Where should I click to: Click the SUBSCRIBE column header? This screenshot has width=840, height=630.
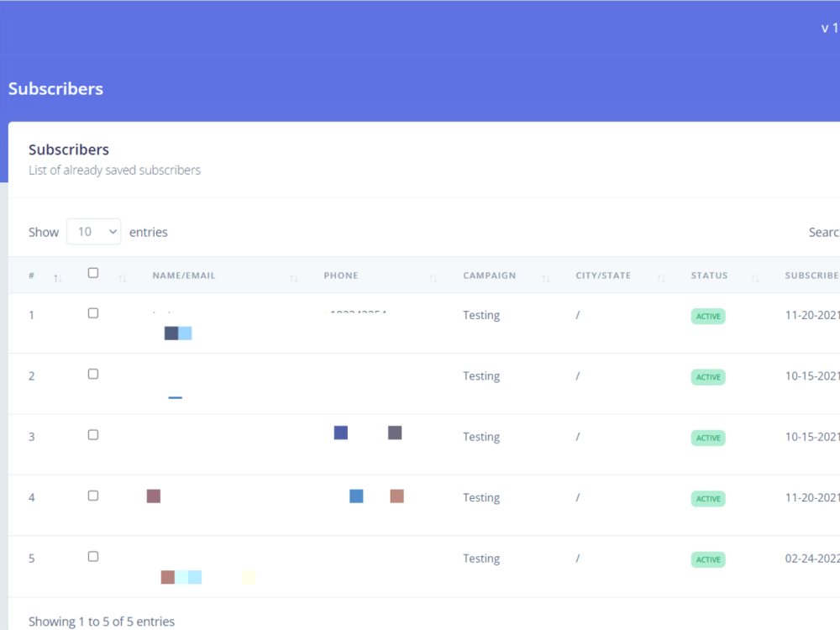point(812,276)
